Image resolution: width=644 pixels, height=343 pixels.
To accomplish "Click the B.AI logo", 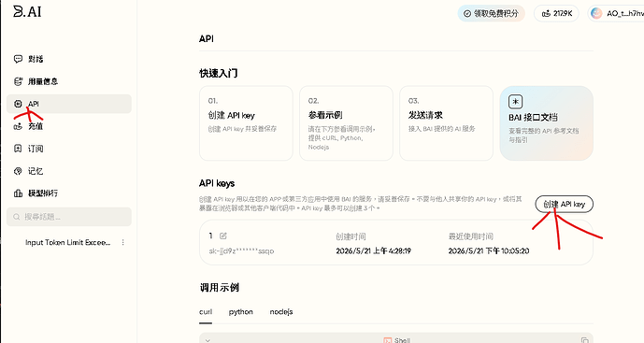I will pos(27,11).
